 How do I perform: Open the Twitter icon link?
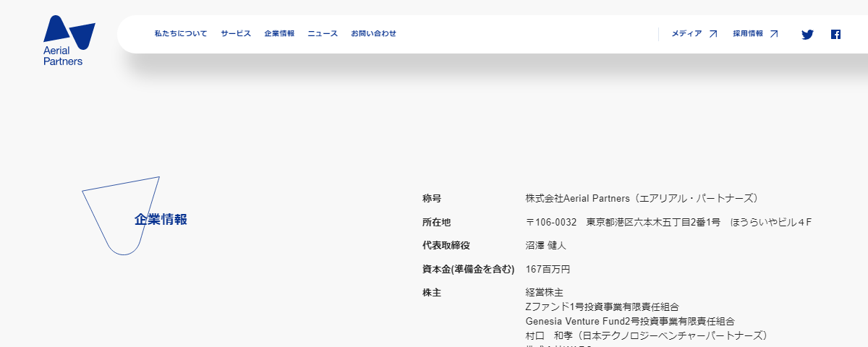(807, 34)
